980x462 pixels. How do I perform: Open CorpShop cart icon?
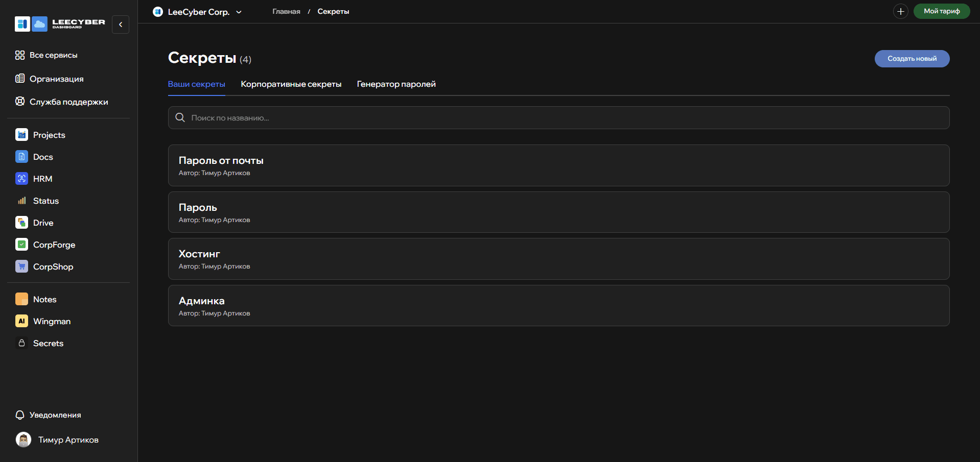(x=21, y=266)
